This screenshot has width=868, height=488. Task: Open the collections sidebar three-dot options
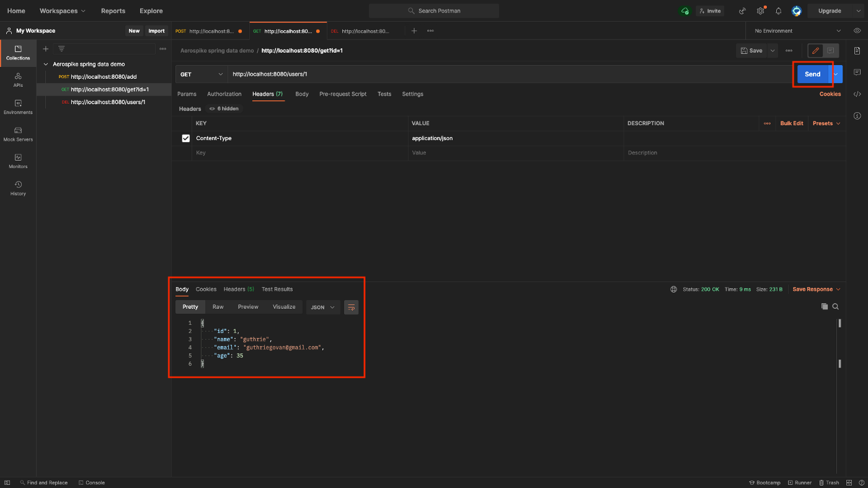(x=162, y=48)
